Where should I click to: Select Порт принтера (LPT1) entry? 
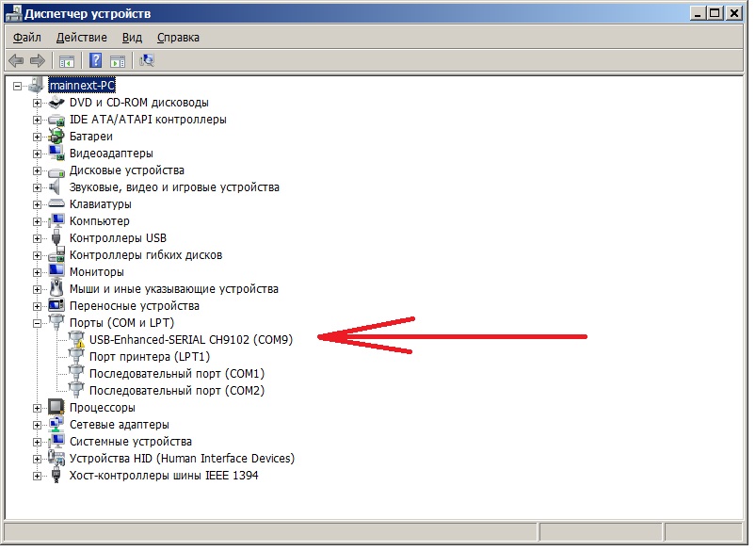[x=149, y=357]
